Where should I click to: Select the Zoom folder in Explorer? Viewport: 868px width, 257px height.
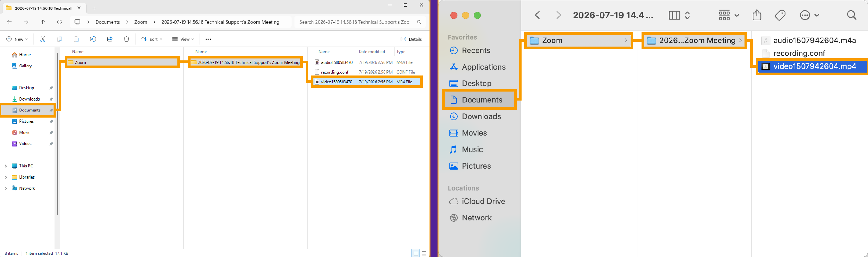coord(122,62)
